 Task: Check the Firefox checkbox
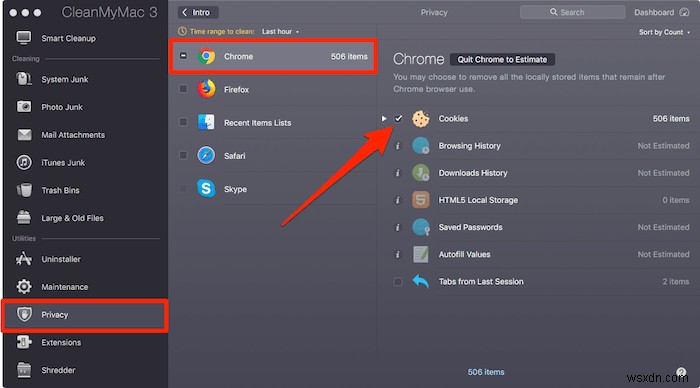point(183,88)
